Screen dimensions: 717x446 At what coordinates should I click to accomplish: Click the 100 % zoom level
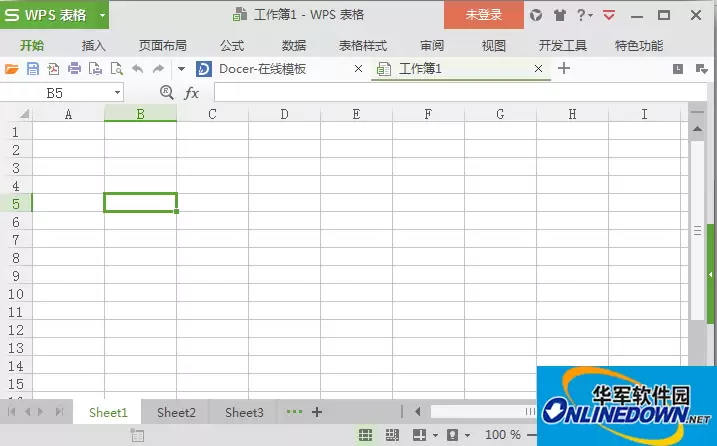tap(502, 434)
